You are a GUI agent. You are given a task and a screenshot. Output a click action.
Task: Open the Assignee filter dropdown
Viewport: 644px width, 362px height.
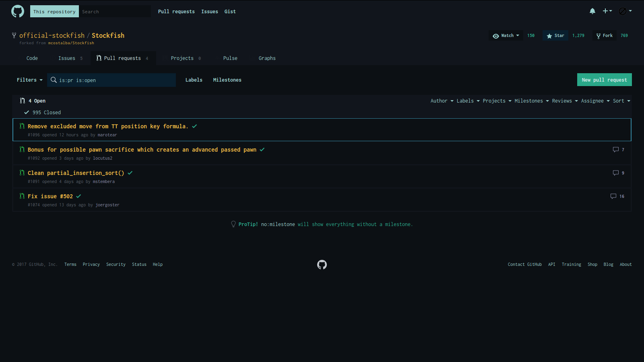(595, 101)
